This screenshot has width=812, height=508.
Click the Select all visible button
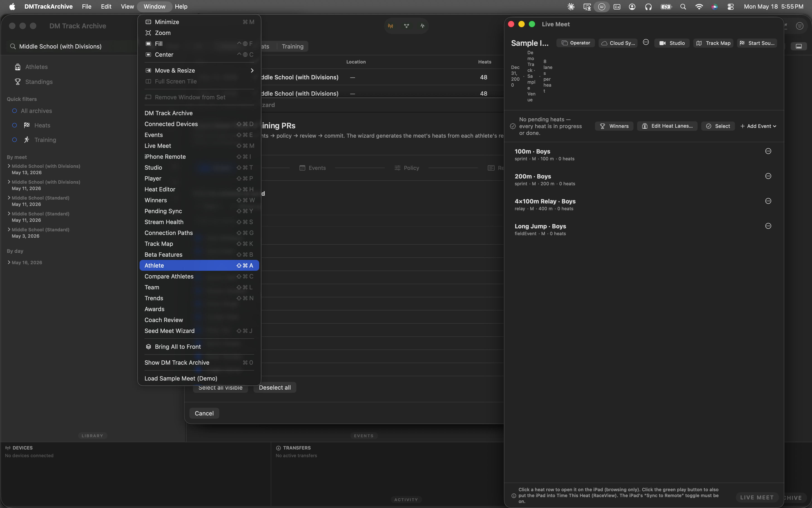click(220, 387)
